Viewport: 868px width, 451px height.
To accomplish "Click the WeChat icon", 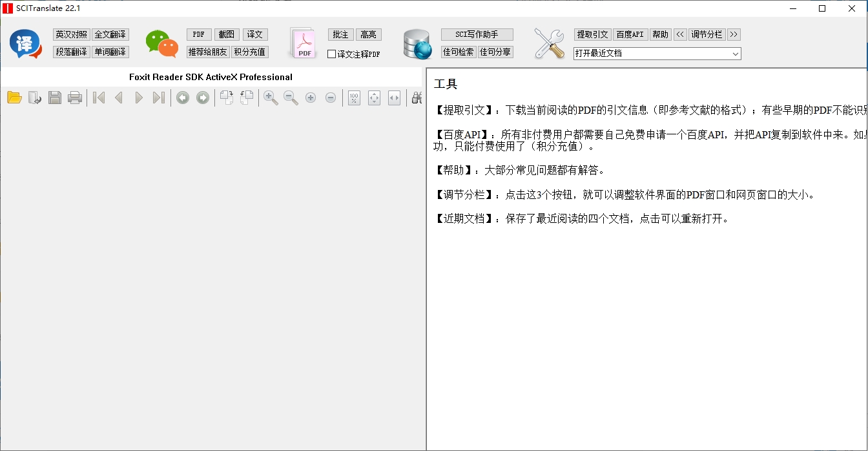I will pos(161,44).
